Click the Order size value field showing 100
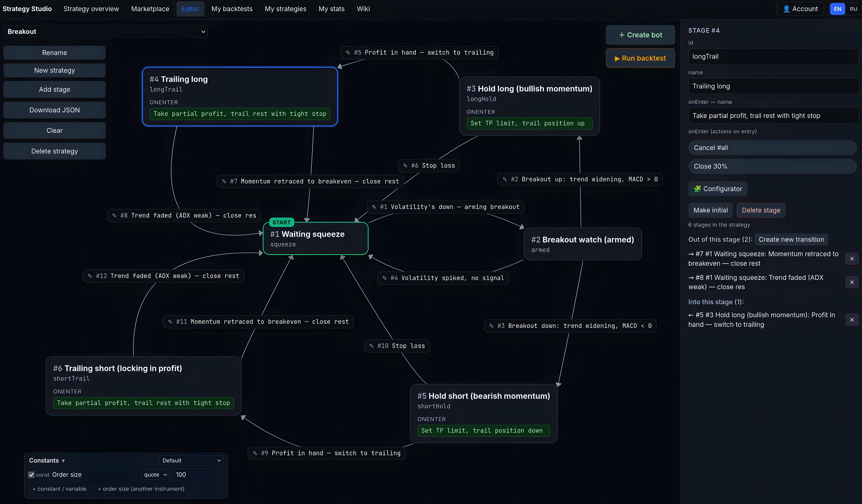This screenshot has height=504, width=862. pyautogui.click(x=192, y=475)
